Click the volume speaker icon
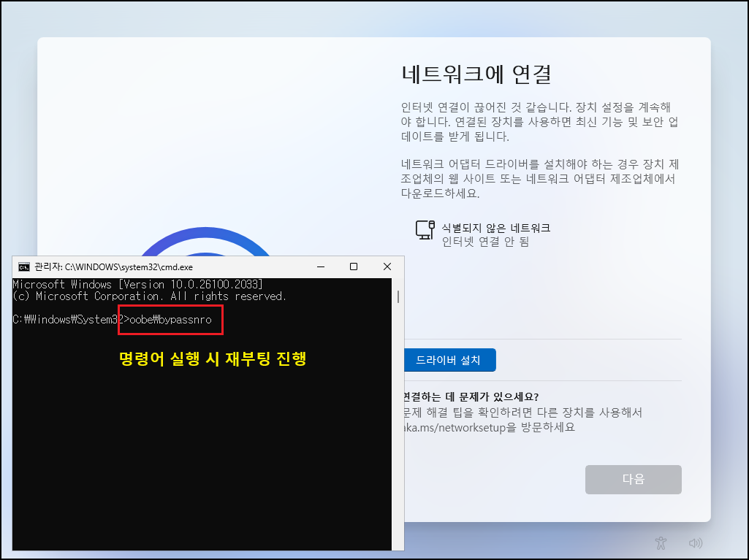The height and width of the screenshot is (560, 749). click(696, 542)
